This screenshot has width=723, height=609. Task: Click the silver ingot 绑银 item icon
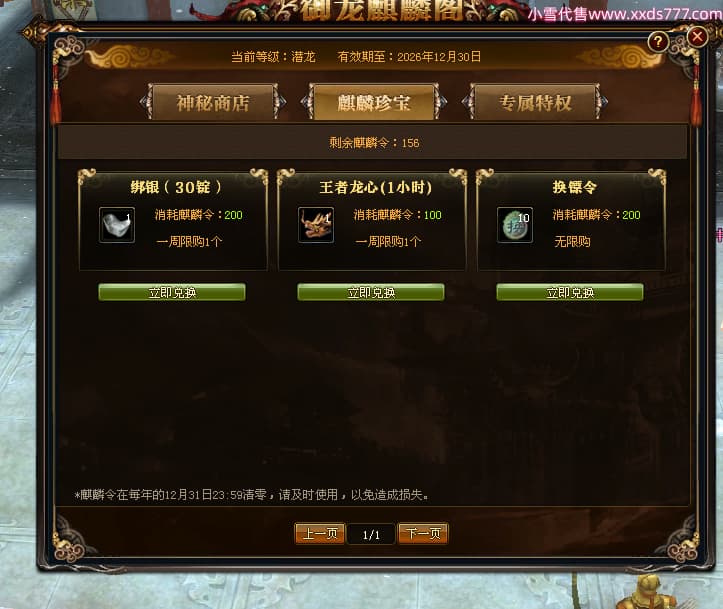pyautogui.click(x=117, y=225)
